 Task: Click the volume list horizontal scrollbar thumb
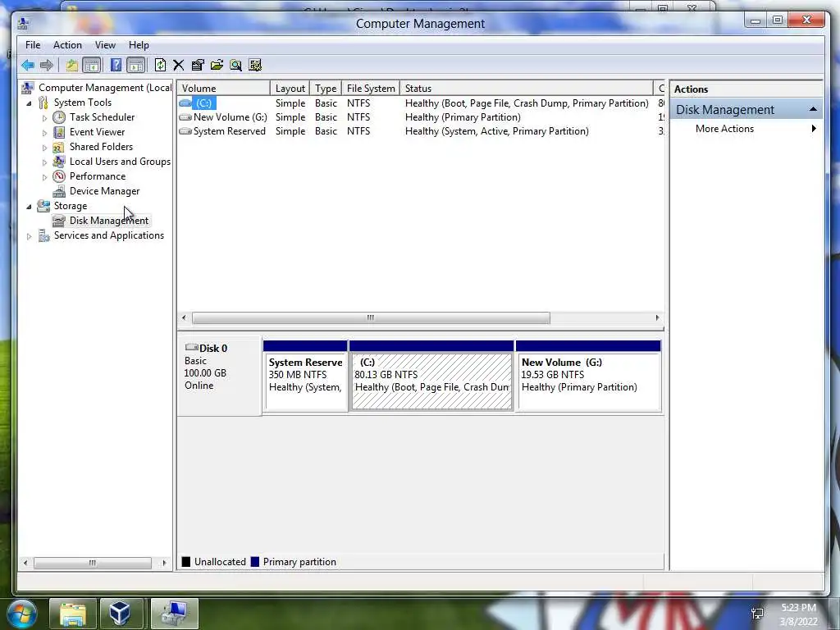point(371,317)
